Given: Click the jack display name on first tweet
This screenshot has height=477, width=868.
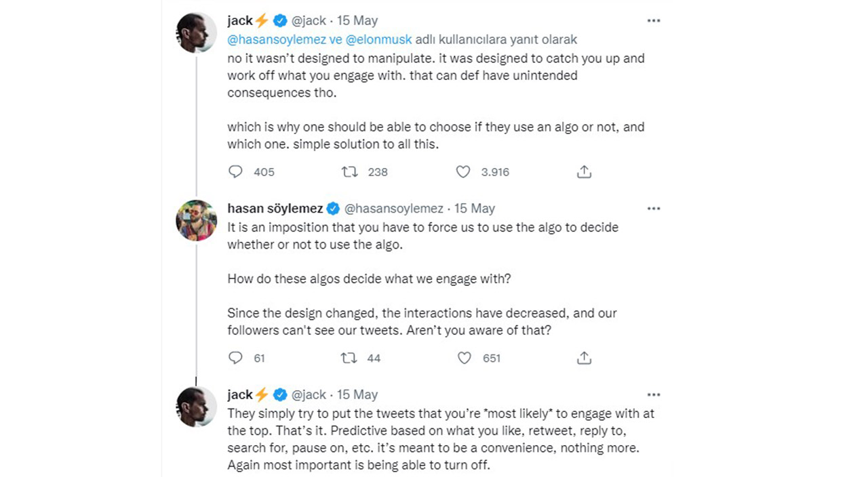Looking at the screenshot, I should coord(240,21).
